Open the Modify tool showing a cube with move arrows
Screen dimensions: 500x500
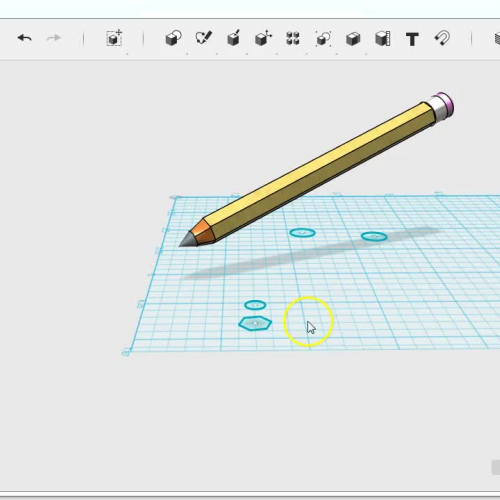(x=263, y=38)
